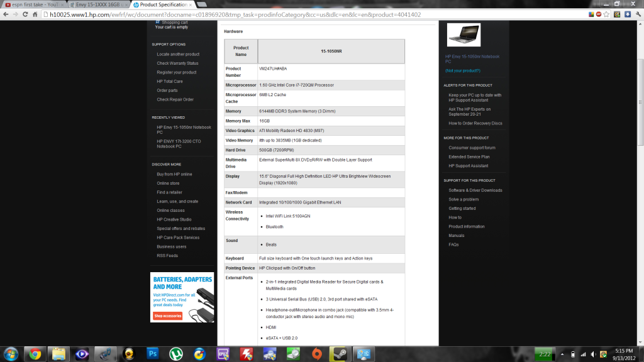Open Origin from the taskbar
The image size is (644, 362).
click(317, 354)
